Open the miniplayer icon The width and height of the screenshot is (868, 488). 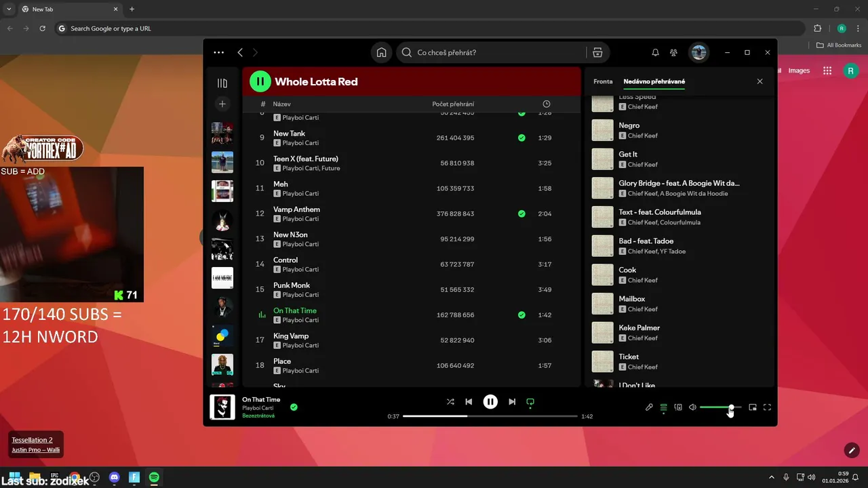click(x=753, y=407)
